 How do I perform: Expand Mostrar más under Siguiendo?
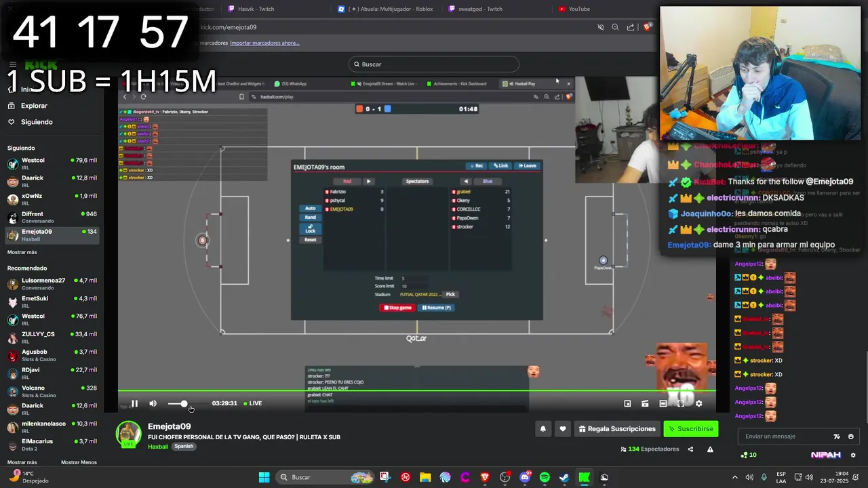[22, 252]
